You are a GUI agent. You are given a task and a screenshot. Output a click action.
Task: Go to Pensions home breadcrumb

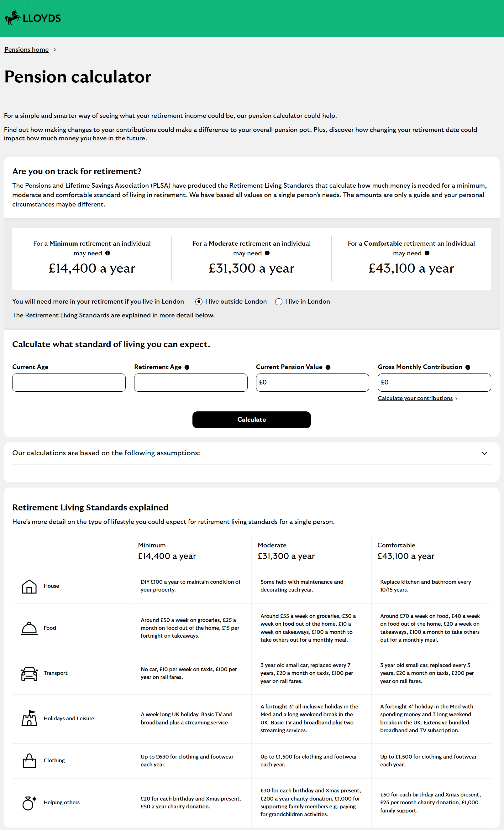[27, 50]
